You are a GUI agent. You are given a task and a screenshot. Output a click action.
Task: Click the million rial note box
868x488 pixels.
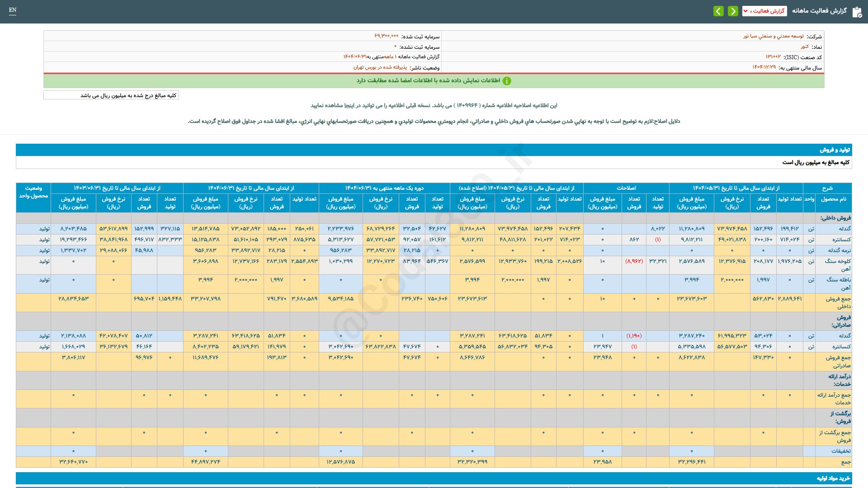click(111, 95)
